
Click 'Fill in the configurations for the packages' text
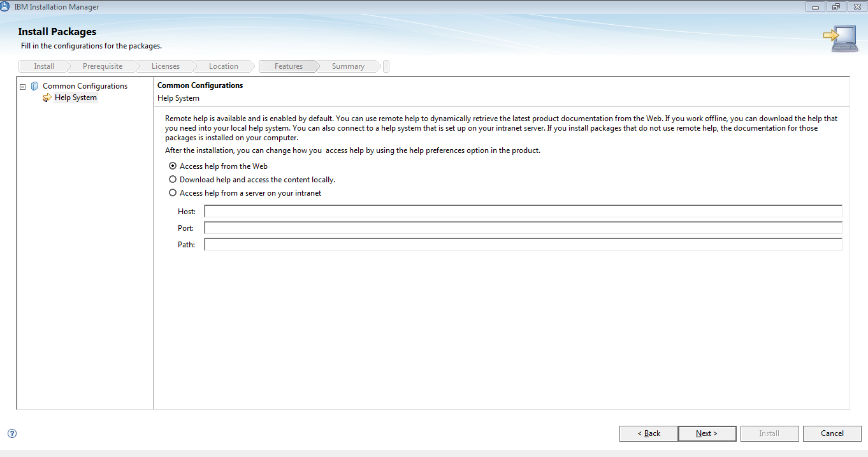(x=91, y=46)
